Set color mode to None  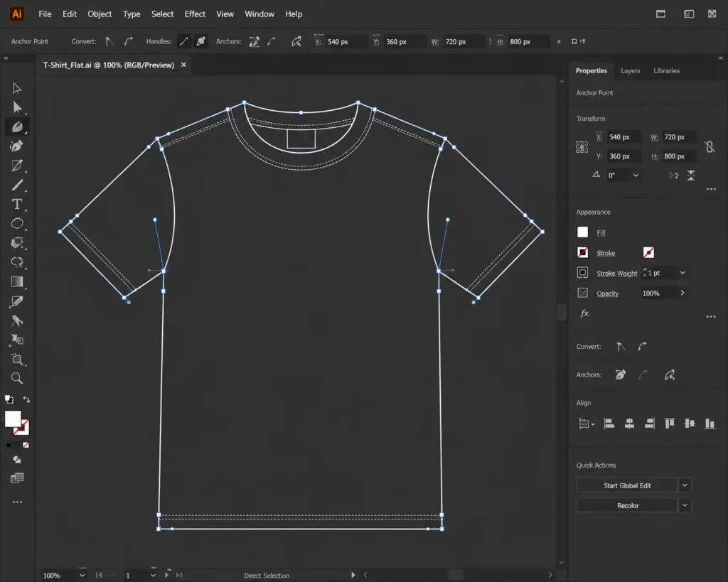(x=26, y=445)
